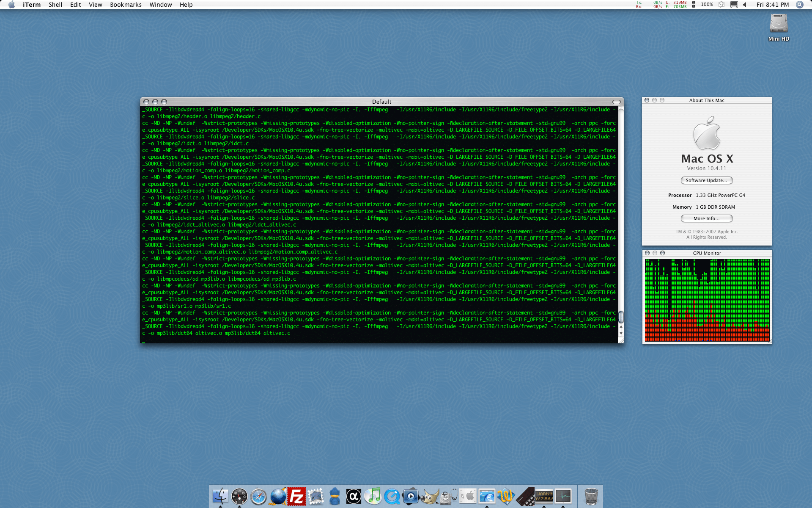Open Finder from the dock
812x508 pixels.
(220, 496)
